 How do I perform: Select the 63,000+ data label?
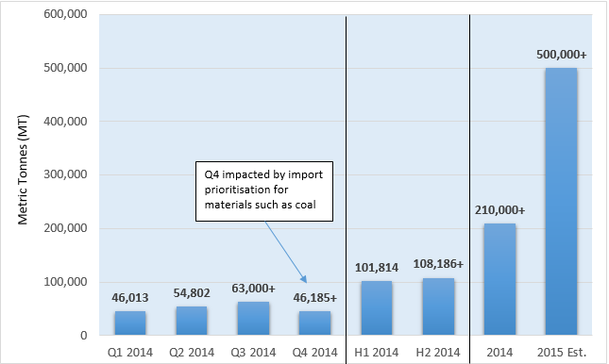click(253, 289)
